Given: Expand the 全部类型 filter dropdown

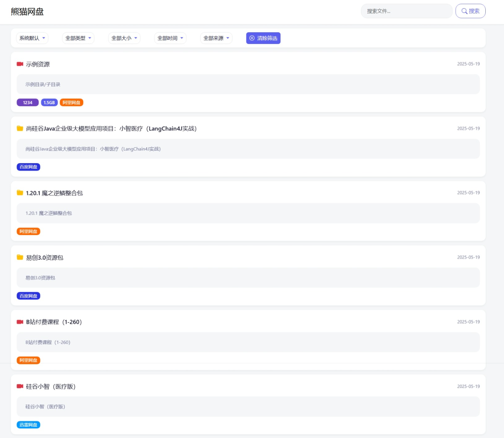Looking at the screenshot, I should pos(78,38).
